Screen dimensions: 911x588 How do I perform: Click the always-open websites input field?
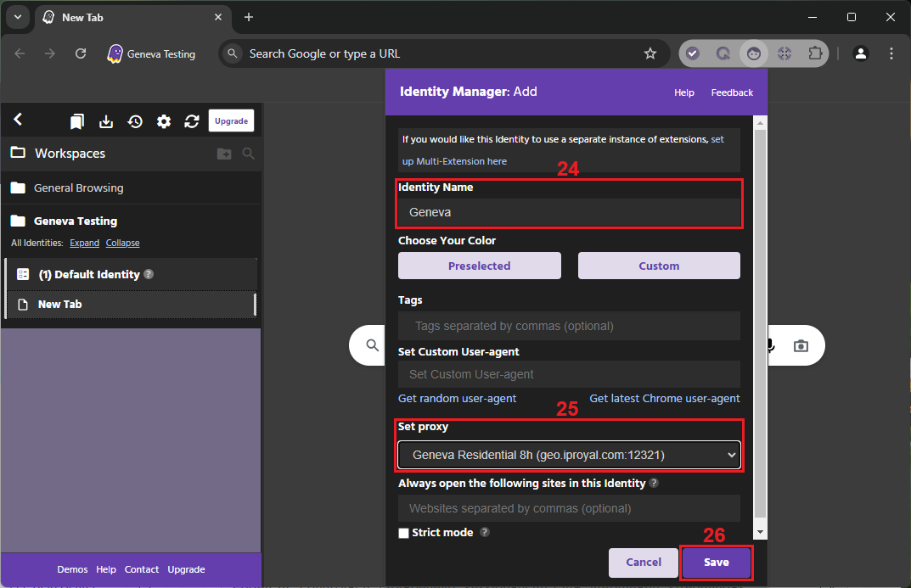[x=569, y=508]
